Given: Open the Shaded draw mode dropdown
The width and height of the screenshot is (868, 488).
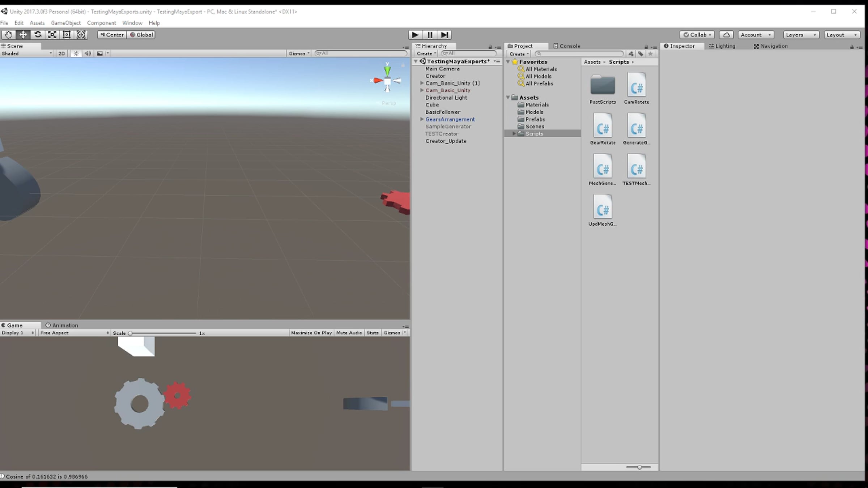Looking at the screenshot, I should (x=27, y=53).
